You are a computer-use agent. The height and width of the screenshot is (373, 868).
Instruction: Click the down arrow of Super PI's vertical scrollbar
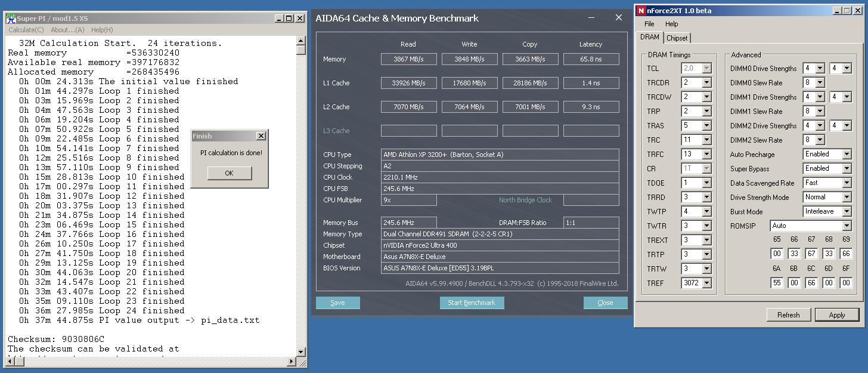(x=301, y=352)
